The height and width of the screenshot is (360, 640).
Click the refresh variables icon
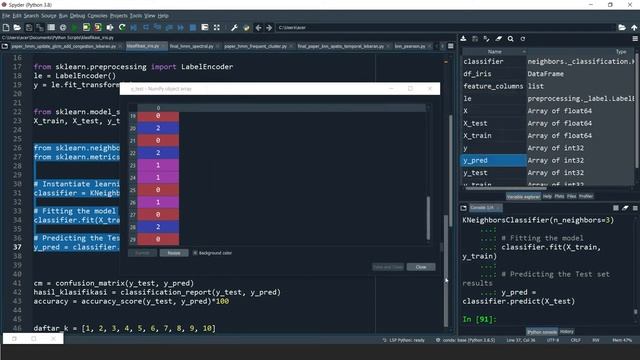522,39
